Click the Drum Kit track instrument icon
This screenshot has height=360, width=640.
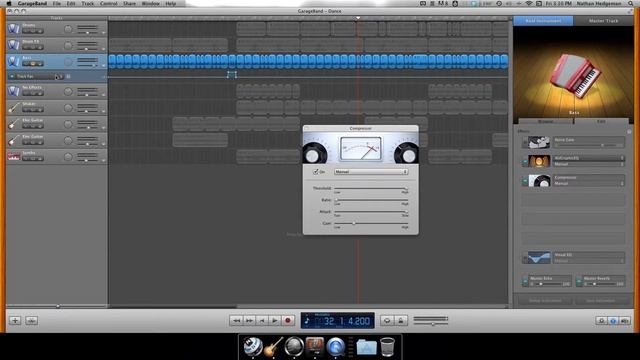pos(13,45)
